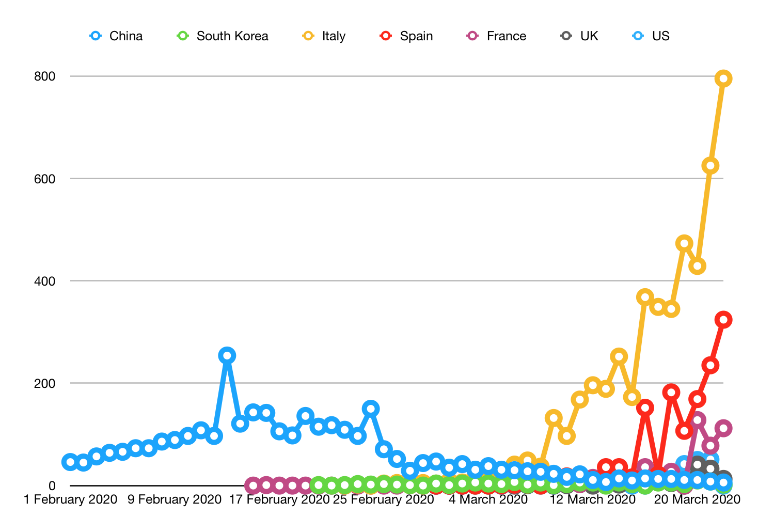Select the yellow Italy legend marker
Image resolution: width=758 pixels, height=532 pixels.
point(308,36)
